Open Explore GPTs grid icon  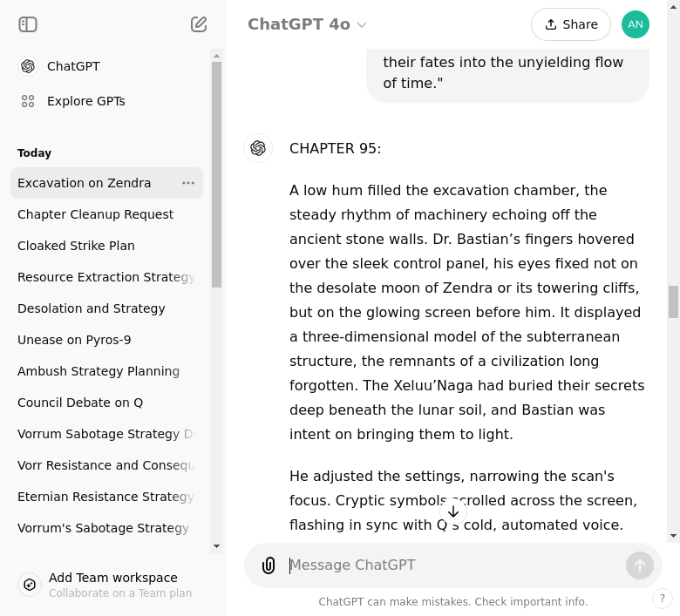coord(28,101)
